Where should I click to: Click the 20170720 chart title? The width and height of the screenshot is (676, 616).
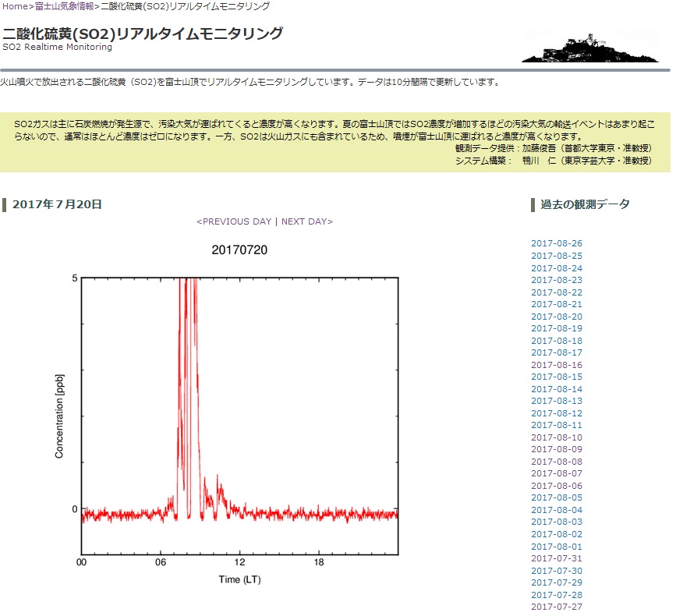[239, 250]
